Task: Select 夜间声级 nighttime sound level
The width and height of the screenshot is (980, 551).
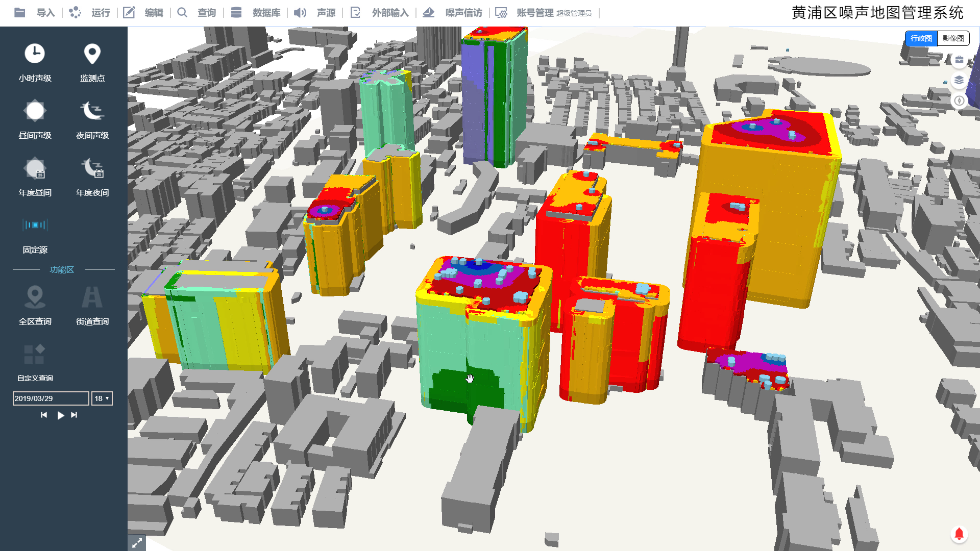Action: (92, 120)
